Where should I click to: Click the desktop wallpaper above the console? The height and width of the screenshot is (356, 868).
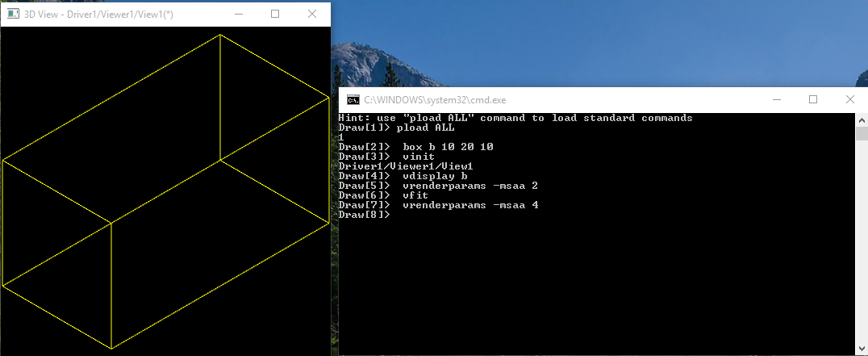pyautogui.click(x=565, y=48)
